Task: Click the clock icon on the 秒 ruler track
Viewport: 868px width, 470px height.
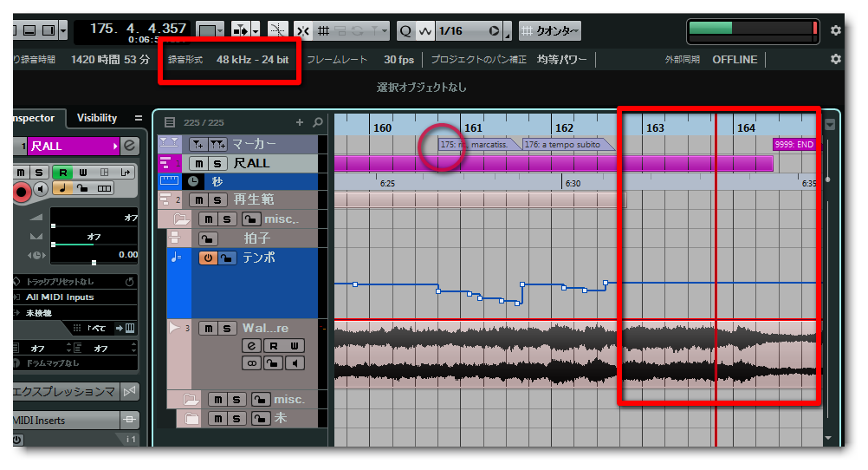Action: 193,181
